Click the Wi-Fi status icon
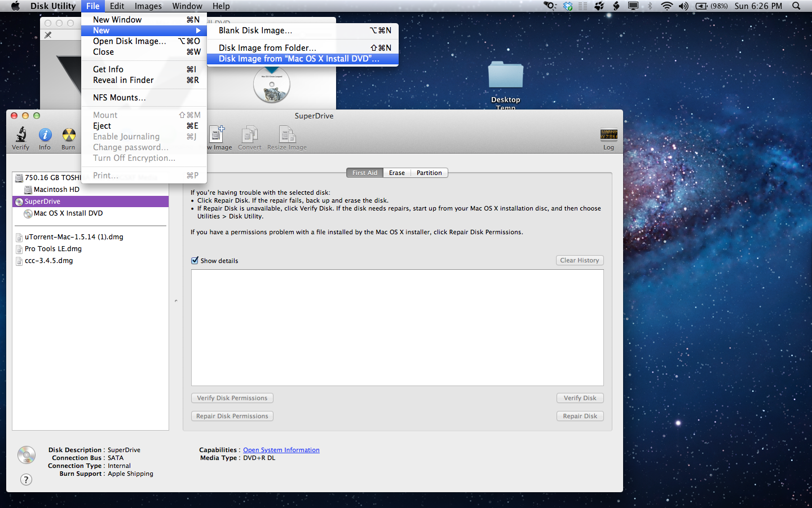 667,6
